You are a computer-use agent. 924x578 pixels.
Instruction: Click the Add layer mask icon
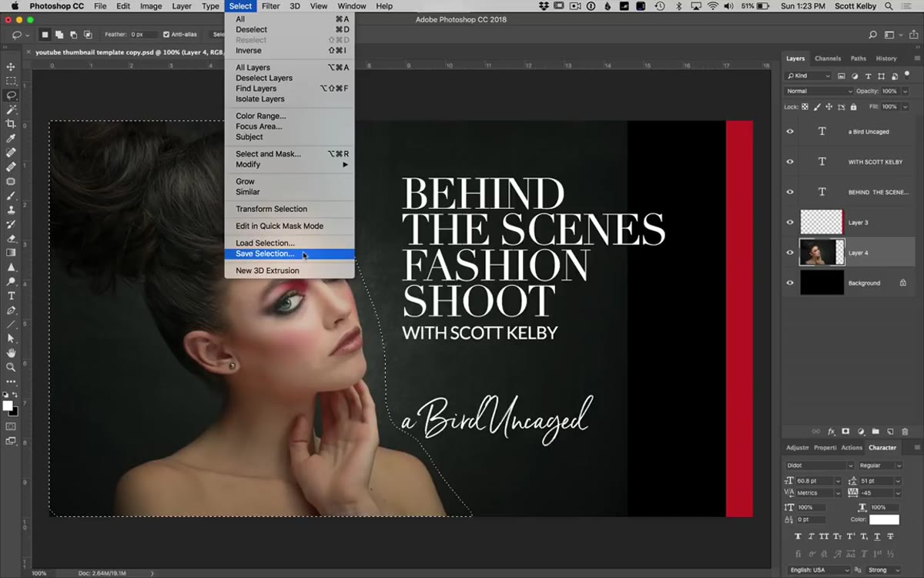click(845, 432)
